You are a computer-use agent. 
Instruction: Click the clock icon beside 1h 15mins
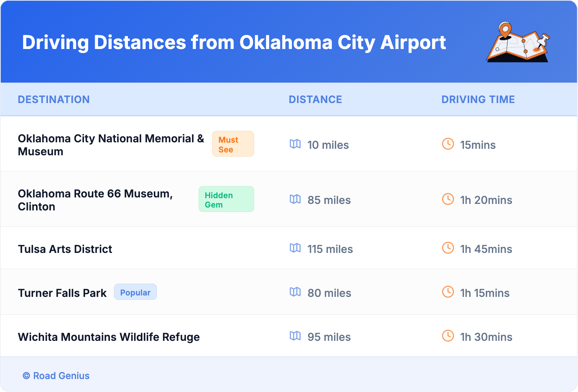(x=448, y=292)
